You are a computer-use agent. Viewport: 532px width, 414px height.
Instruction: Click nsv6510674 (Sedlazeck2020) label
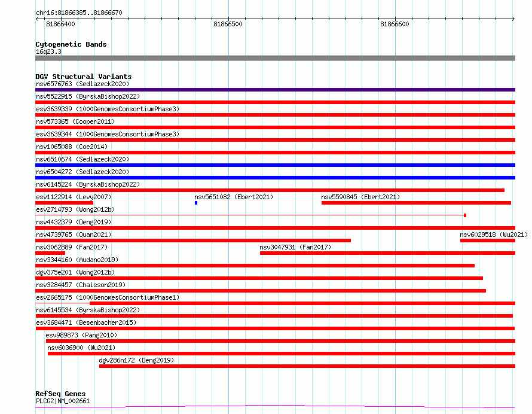[82, 159]
